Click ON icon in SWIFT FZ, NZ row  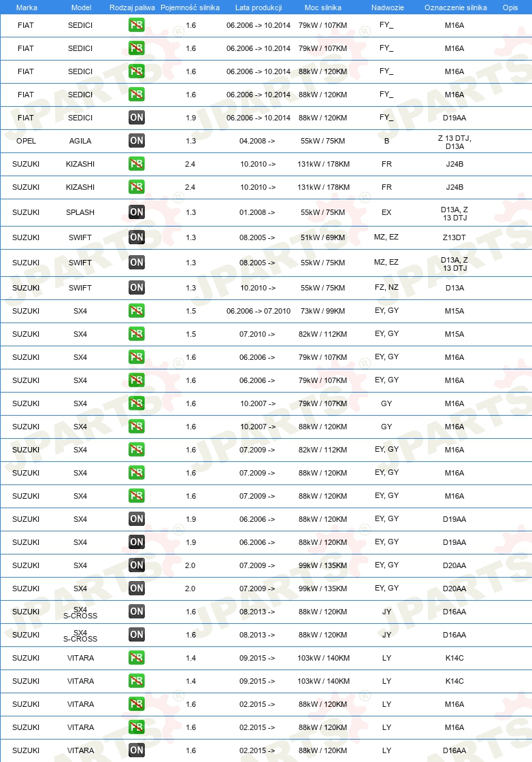coord(137,288)
